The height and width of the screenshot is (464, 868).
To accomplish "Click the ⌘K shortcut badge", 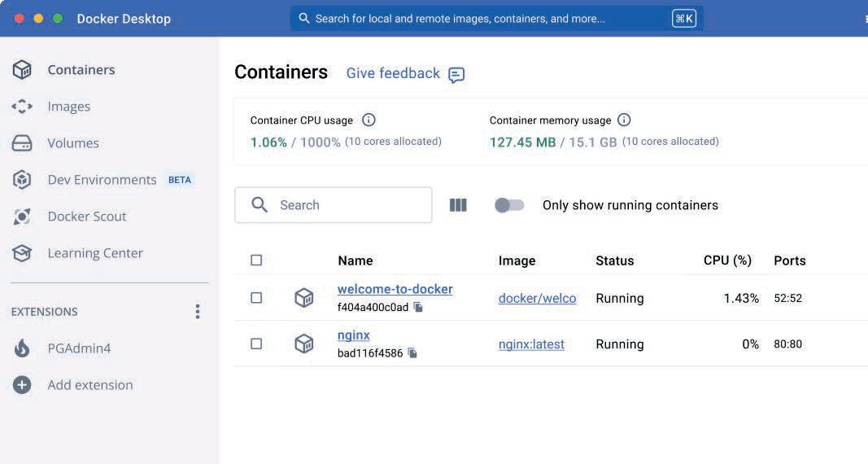I will pos(684,18).
